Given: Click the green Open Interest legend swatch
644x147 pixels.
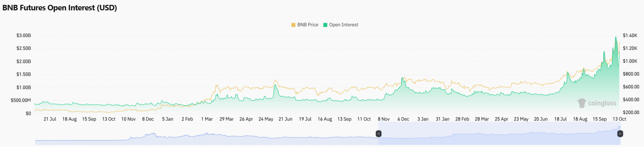Looking at the screenshot, I should point(325,25).
